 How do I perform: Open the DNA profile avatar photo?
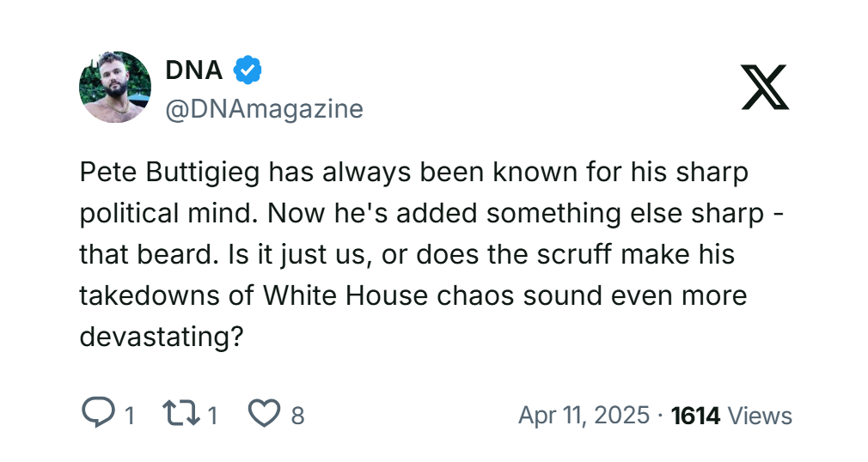(x=115, y=87)
